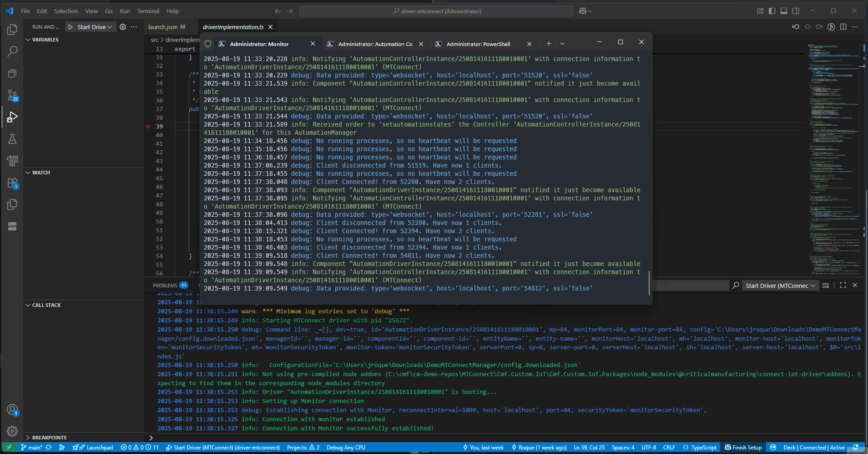Open the Selection menu

point(66,11)
